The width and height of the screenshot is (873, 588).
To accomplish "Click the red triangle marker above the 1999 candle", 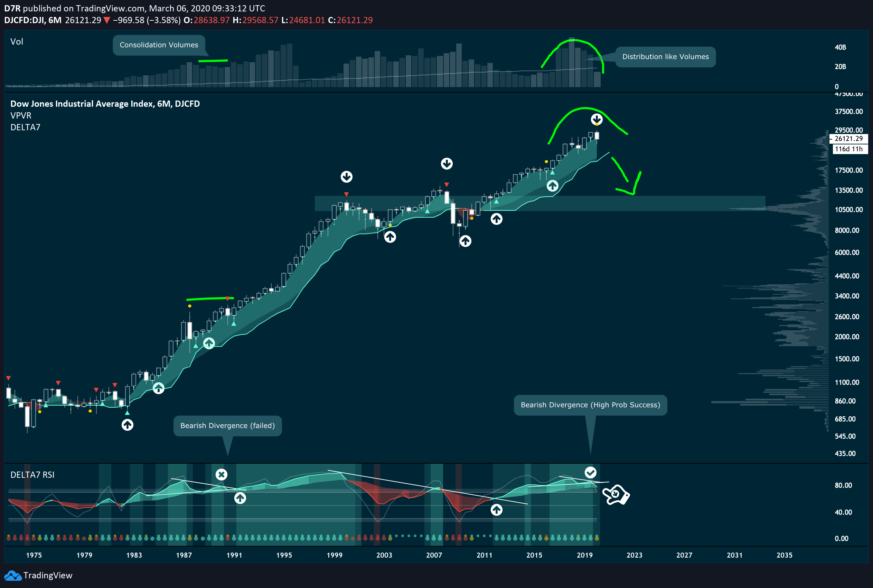I will click(x=346, y=194).
